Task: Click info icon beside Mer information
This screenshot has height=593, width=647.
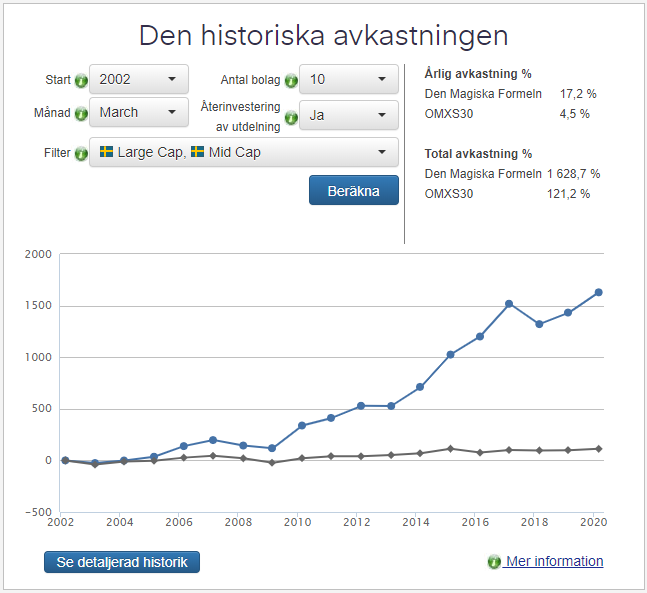Action: pos(494,562)
